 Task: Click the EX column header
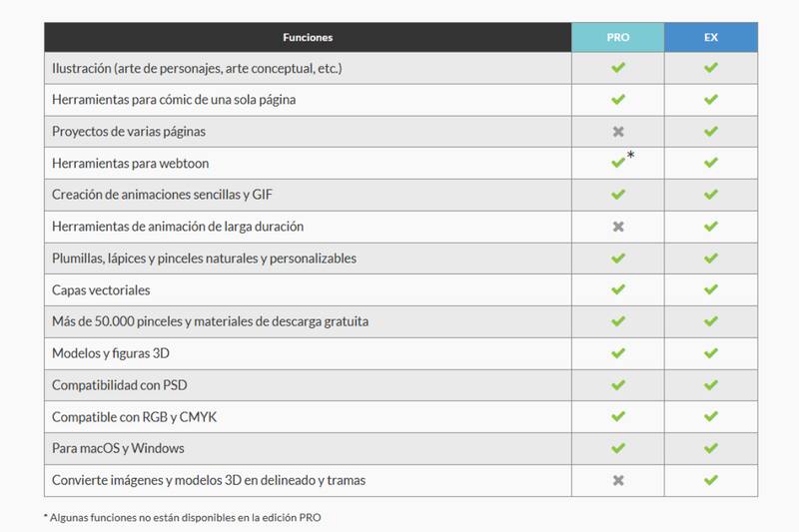pos(710,37)
